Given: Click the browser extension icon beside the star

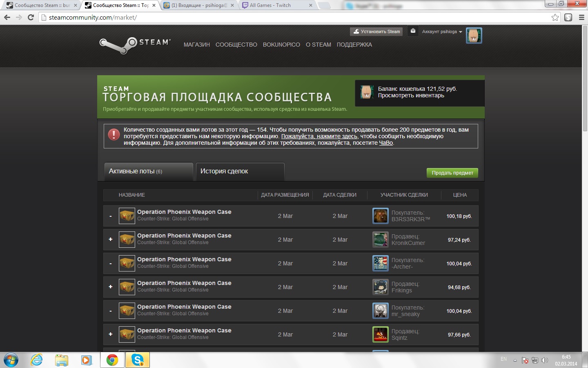Looking at the screenshot, I should tap(568, 17).
